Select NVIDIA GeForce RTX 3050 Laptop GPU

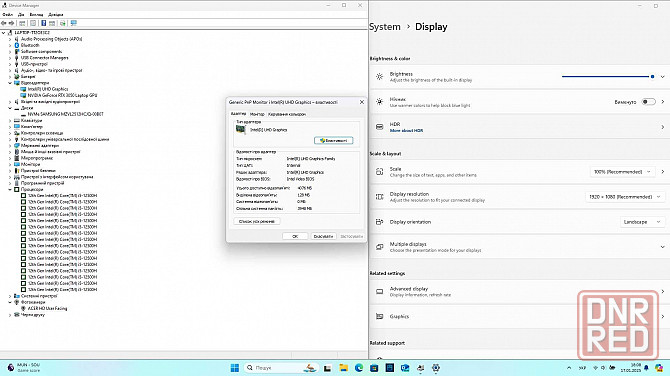[62, 95]
